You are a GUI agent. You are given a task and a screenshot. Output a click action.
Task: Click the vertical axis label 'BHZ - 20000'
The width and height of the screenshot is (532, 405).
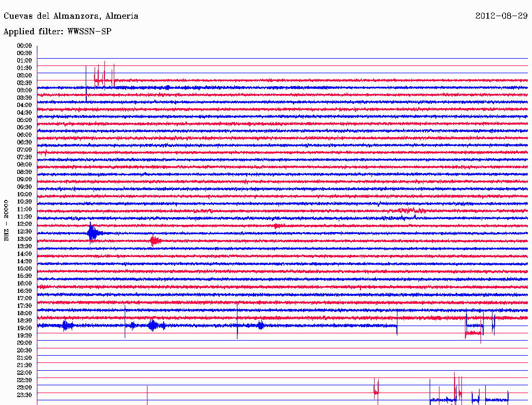[x=6, y=221]
